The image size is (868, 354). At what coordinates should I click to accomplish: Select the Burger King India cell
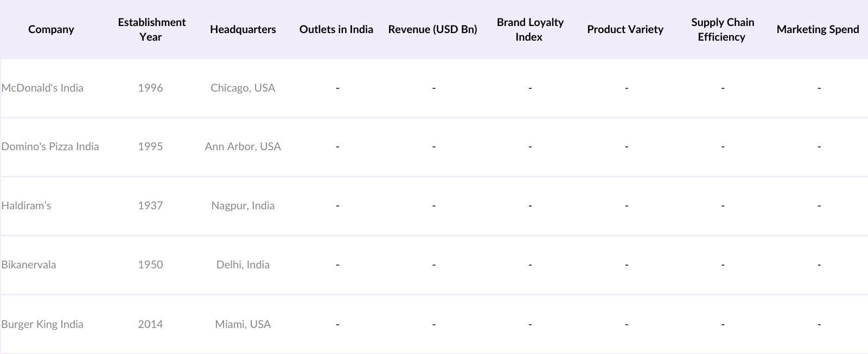pyautogui.click(x=42, y=324)
